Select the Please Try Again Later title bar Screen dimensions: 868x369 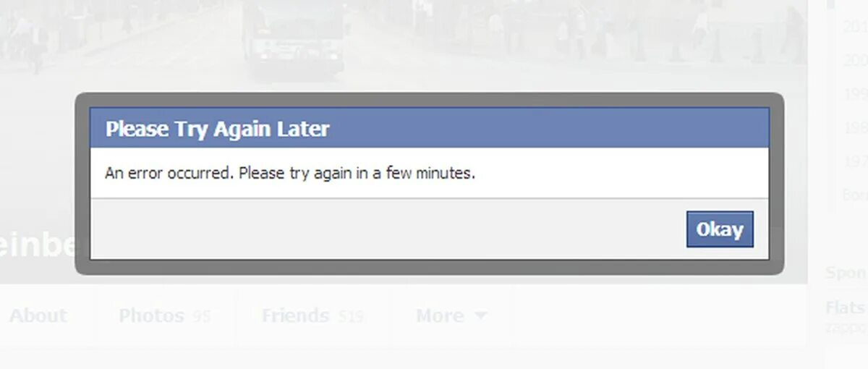pyautogui.click(x=429, y=129)
